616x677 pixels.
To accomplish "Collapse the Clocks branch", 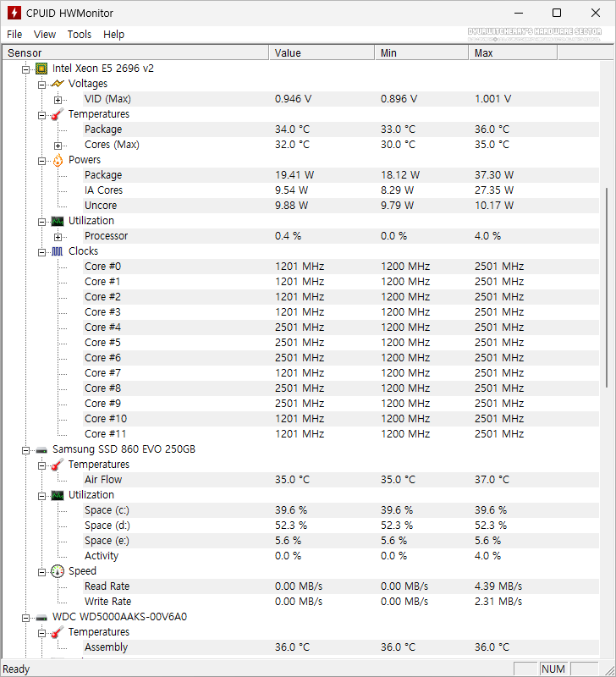I will pos(41,252).
